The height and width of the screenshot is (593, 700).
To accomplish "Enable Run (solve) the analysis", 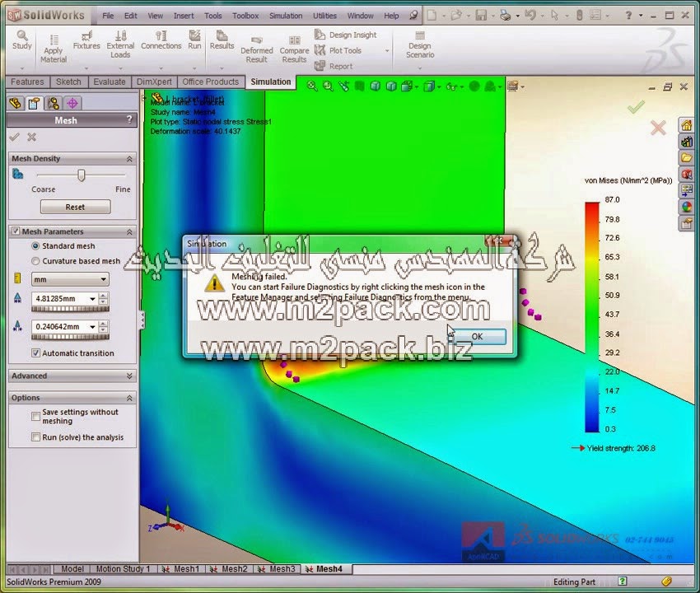I will pyautogui.click(x=35, y=437).
